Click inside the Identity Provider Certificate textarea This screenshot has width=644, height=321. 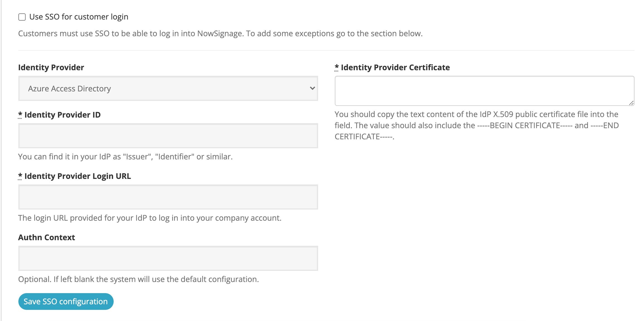coord(484,91)
